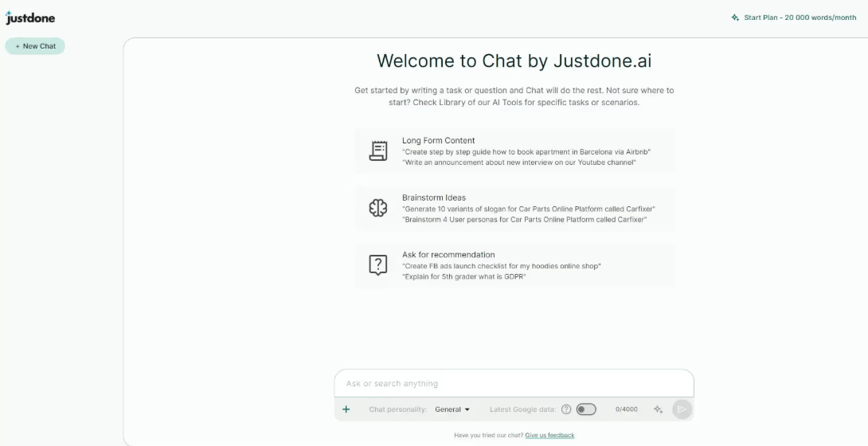This screenshot has height=446, width=868.
Task: Select the Brainstorm Ideas heading
Action: click(x=434, y=198)
